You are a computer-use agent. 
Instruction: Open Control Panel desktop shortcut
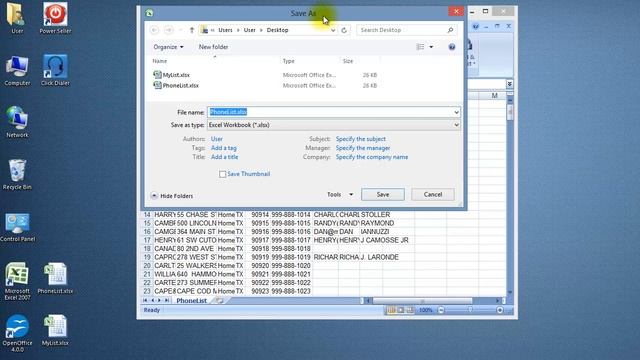17,227
